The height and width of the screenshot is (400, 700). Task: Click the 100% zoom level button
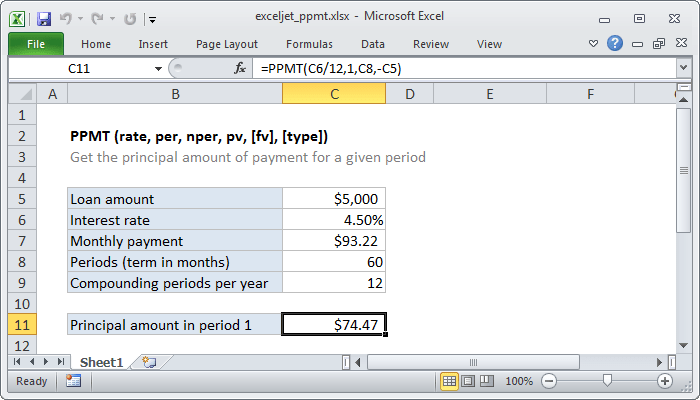tap(519, 381)
